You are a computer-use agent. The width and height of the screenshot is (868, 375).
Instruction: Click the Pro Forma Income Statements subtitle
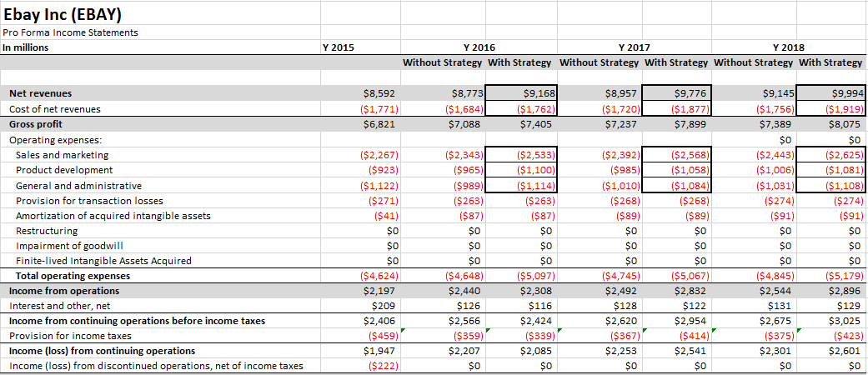tap(71, 32)
